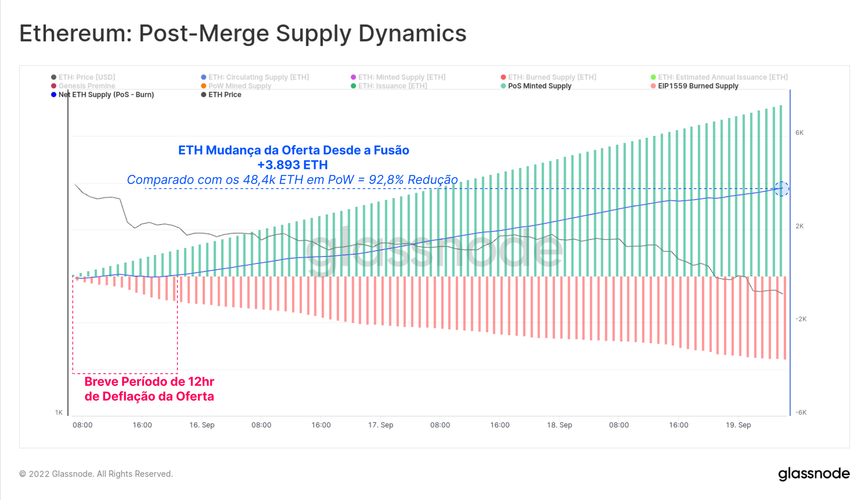The width and height of the screenshot is (868, 500).
Task: Toggle the Estimated Annual Issuance legend entry
Action: tap(723, 77)
